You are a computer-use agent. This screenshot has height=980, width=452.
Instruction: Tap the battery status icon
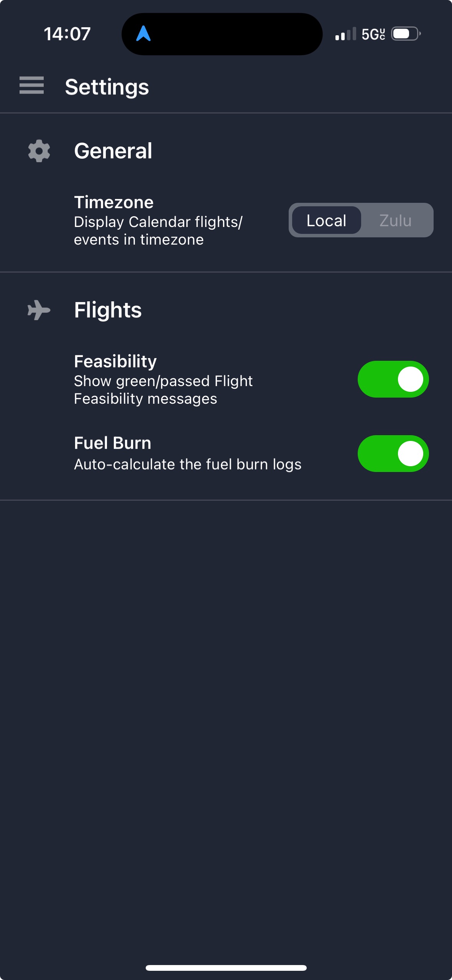[406, 34]
